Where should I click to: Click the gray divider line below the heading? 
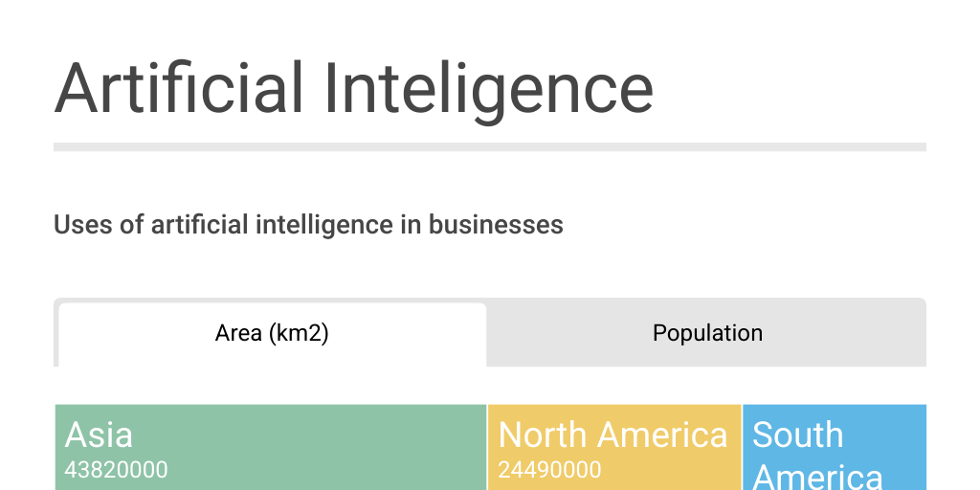click(490, 147)
